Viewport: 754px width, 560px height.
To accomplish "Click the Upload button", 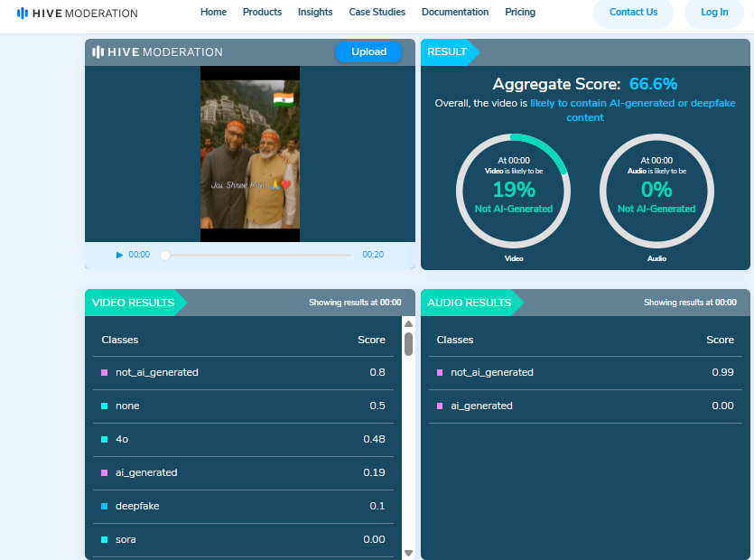I will [368, 51].
